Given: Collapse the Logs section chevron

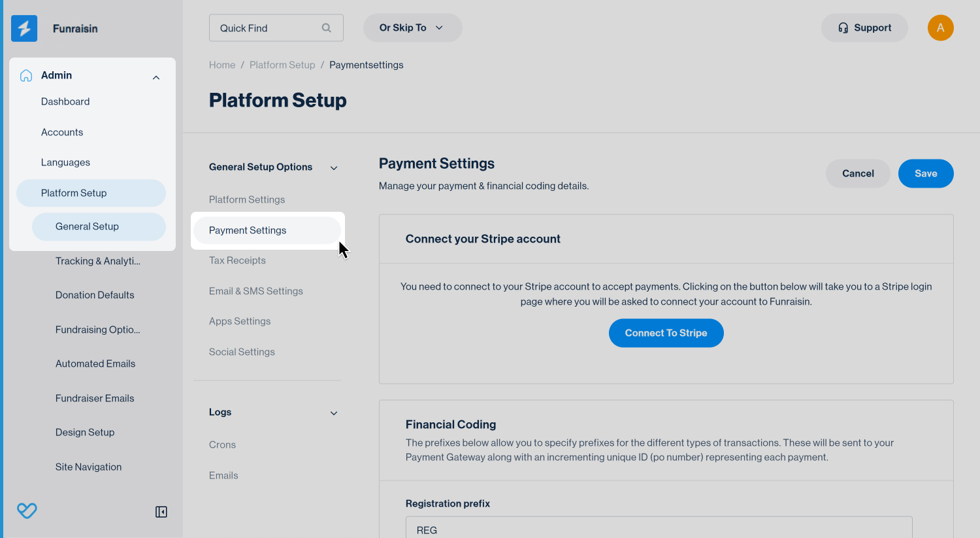Looking at the screenshot, I should click(334, 413).
